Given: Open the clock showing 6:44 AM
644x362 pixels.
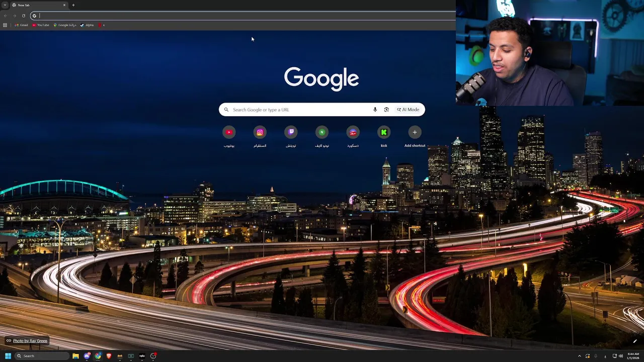Looking at the screenshot, I should [633, 356].
